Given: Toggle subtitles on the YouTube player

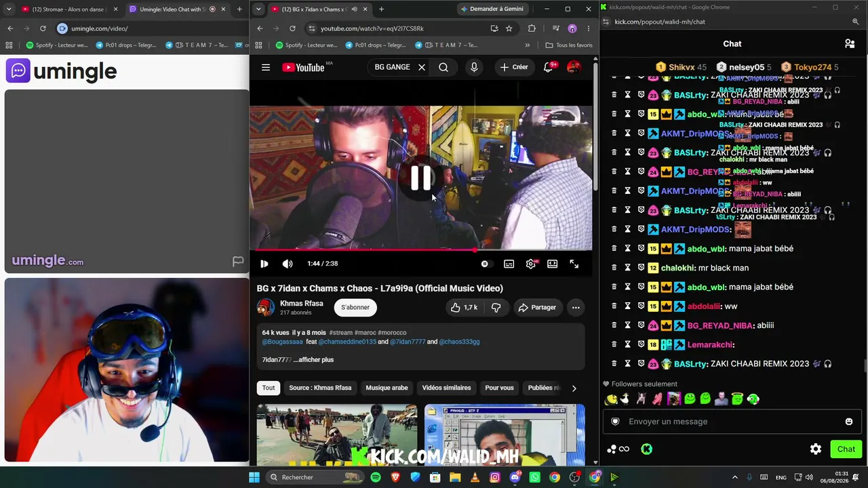Looking at the screenshot, I should point(509,264).
